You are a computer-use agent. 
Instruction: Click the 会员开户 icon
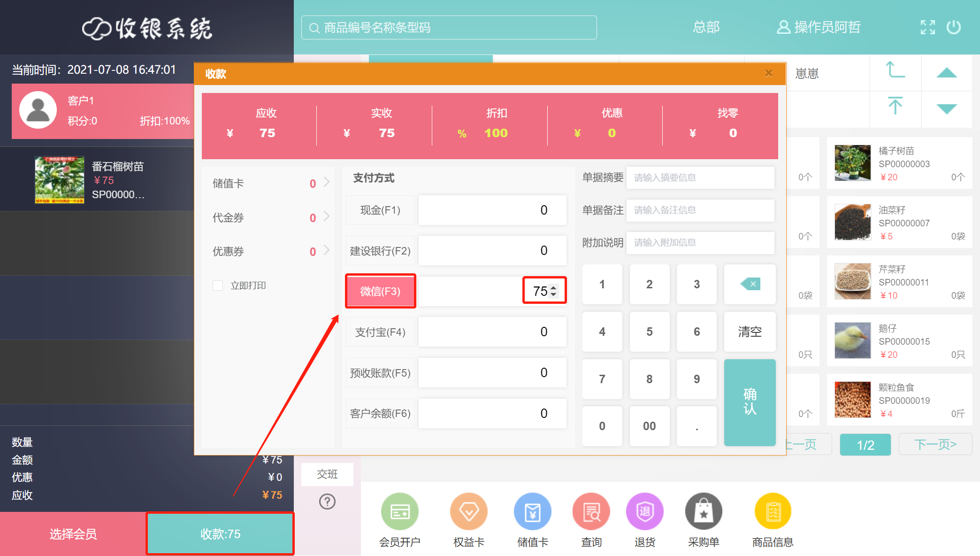coord(399,511)
